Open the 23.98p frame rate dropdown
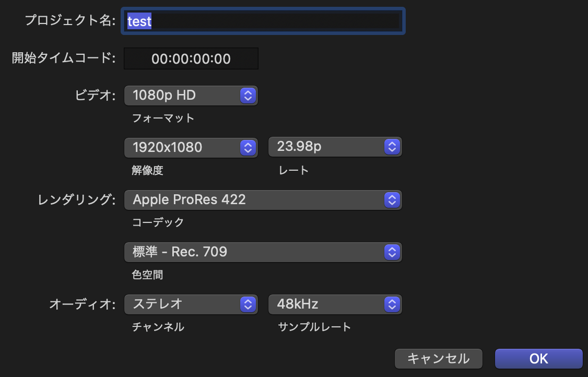This screenshot has width=588, height=377. click(x=335, y=147)
